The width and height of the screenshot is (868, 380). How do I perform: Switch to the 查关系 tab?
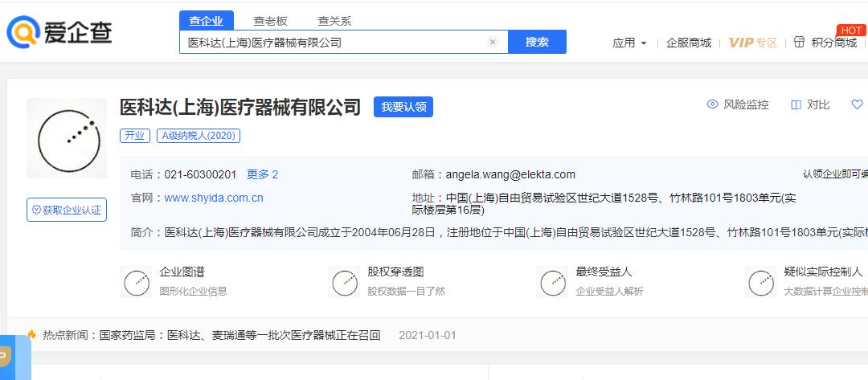click(x=334, y=21)
